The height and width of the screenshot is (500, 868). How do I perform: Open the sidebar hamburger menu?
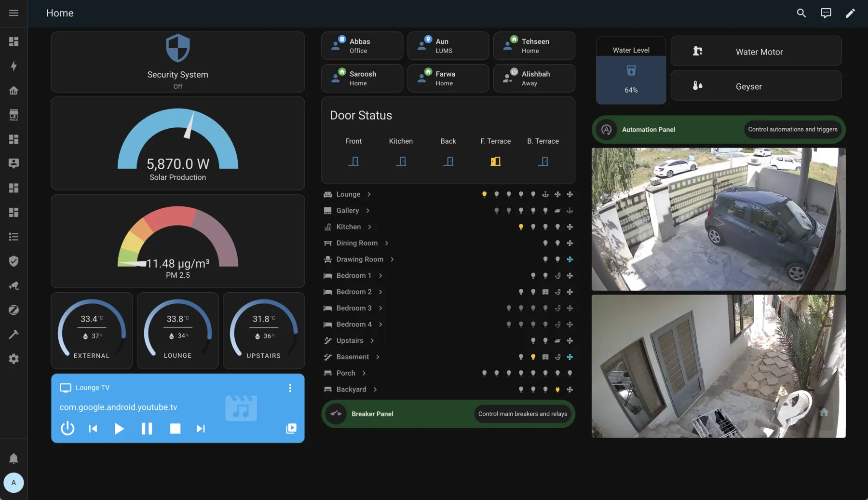14,13
